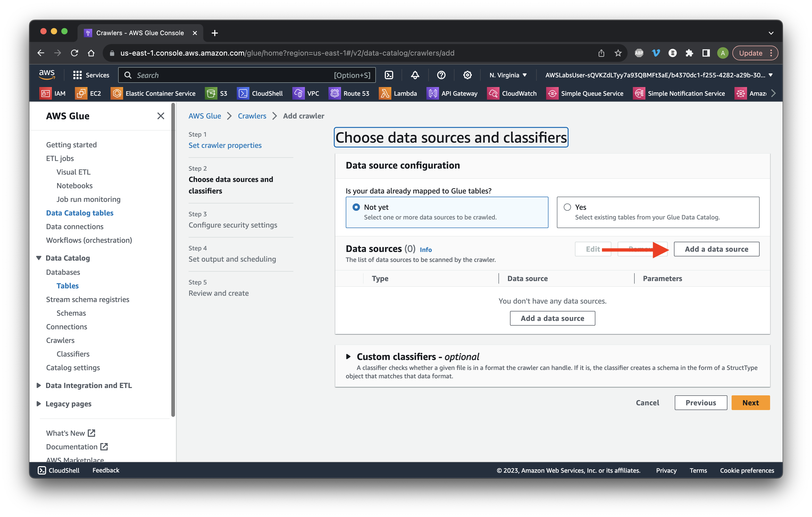Select the 'Not yet' radio option
The width and height of the screenshot is (812, 517).
[356, 207]
